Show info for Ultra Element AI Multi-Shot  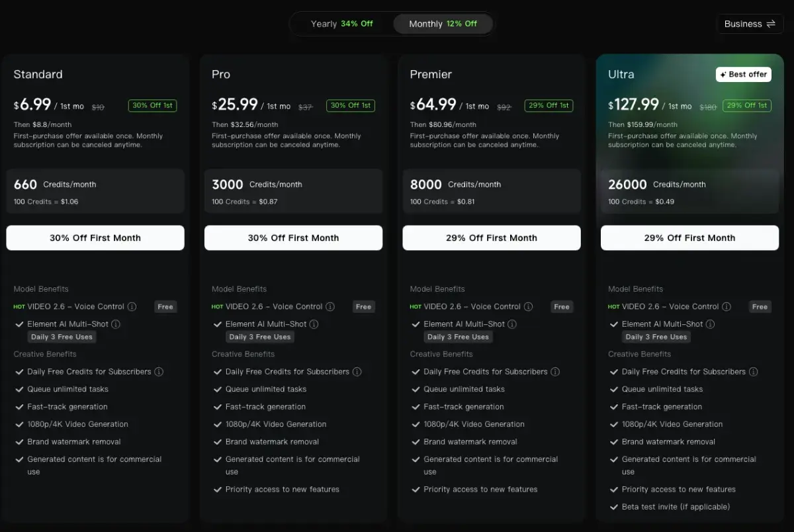(x=711, y=324)
